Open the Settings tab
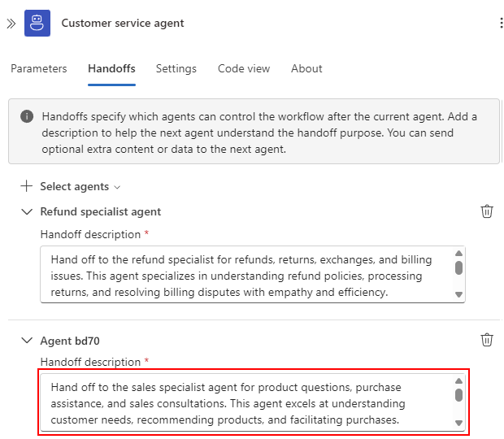 pos(176,69)
